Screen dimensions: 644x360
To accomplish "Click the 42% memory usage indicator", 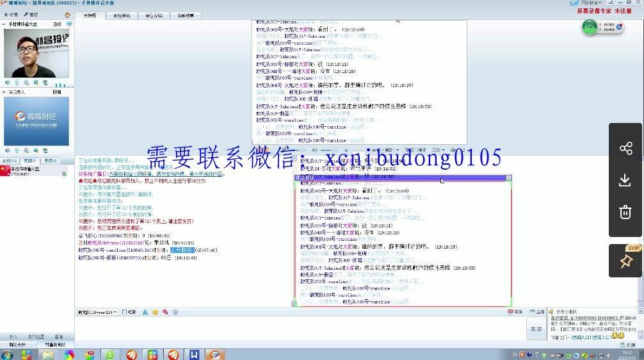I will pyautogui.click(x=590, y=27).
